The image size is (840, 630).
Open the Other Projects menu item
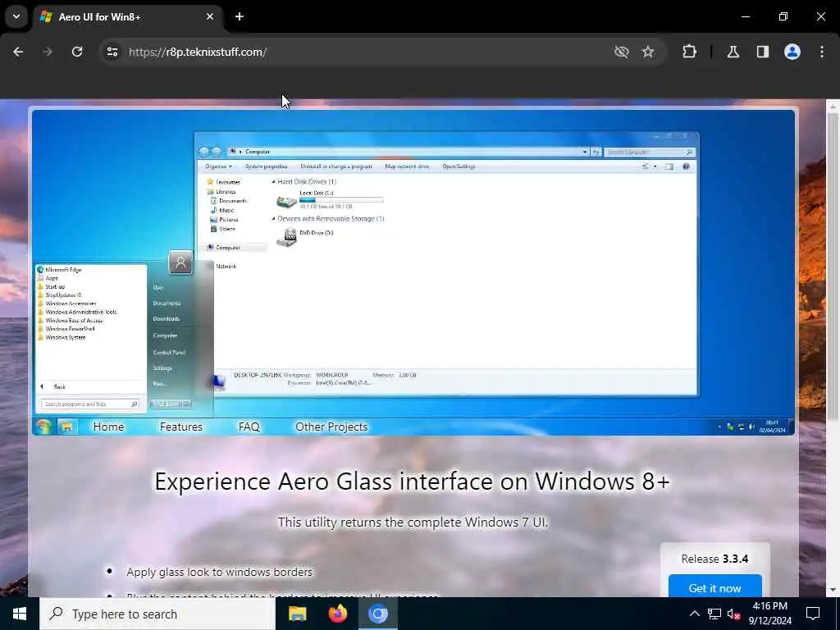click(331, 427)
